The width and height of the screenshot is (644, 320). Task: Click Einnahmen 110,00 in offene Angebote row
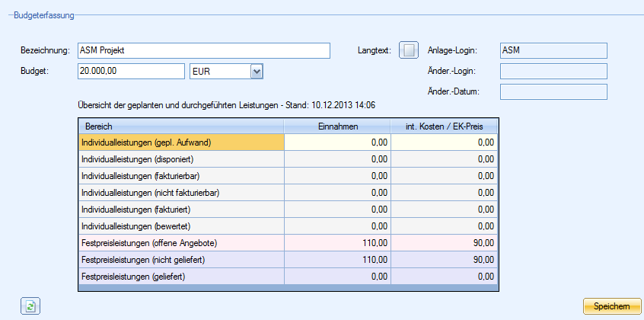tap(338, 243)
